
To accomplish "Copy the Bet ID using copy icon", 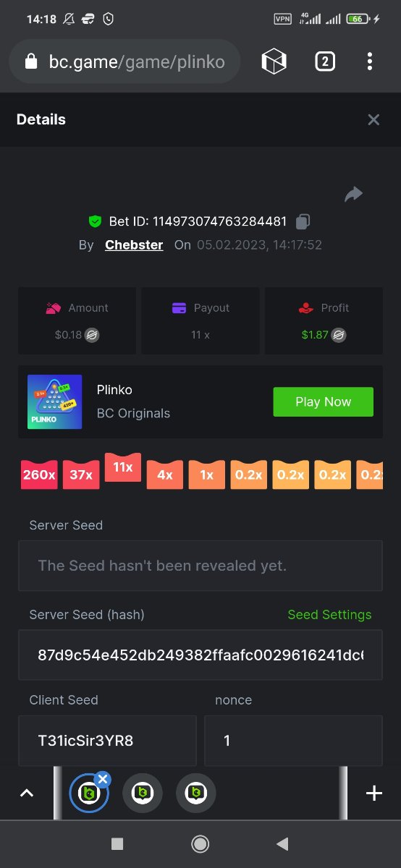I will tap(303, 221).
